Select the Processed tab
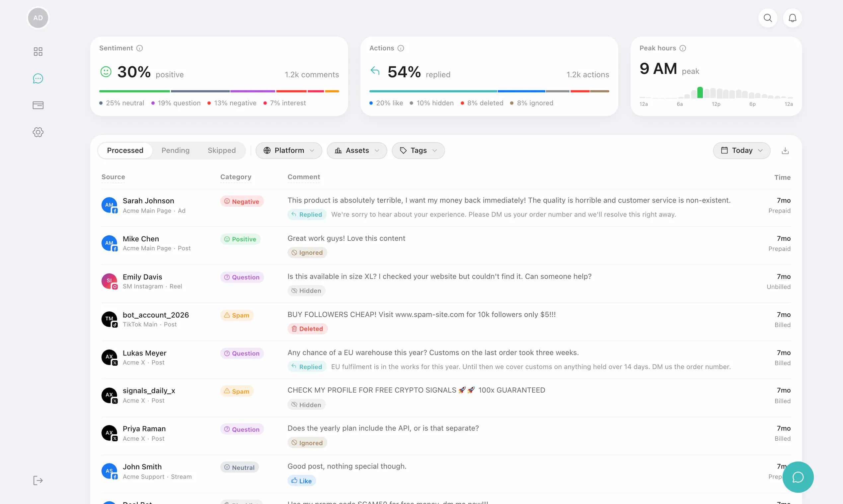The image size is (843, 504). coord(125,151)
